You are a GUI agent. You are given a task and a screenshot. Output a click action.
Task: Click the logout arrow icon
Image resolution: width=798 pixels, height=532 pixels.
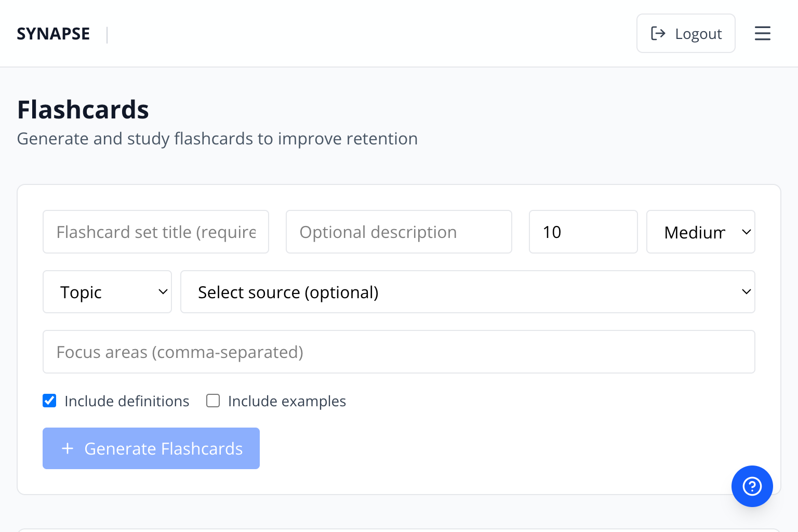[x=658, y=33]
